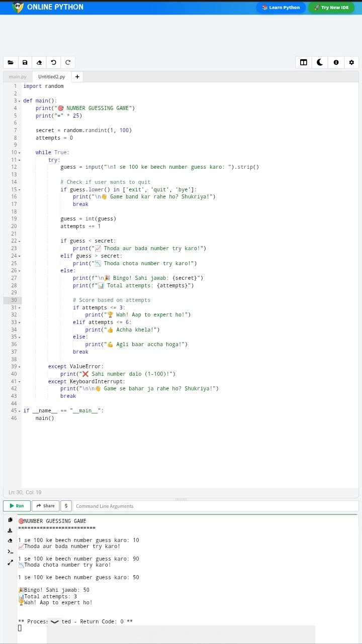
Task: Fold the try block at line 11
Action: coord(19,160)
